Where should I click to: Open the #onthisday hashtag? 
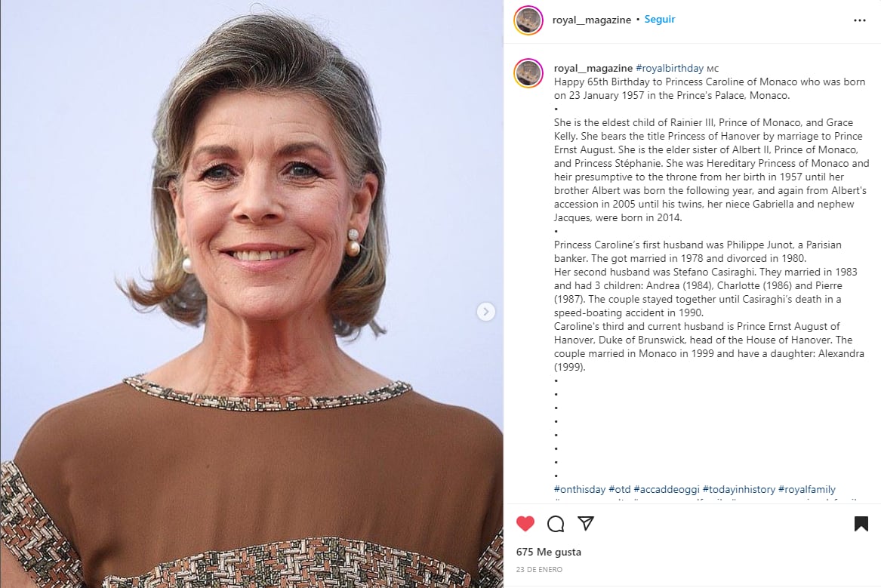click(x=580, y=489)
